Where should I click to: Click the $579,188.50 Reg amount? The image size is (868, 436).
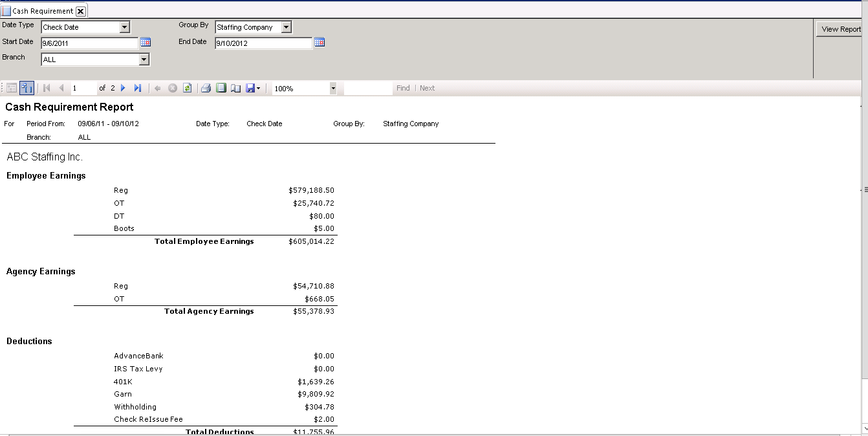click(x=311, y=190)
